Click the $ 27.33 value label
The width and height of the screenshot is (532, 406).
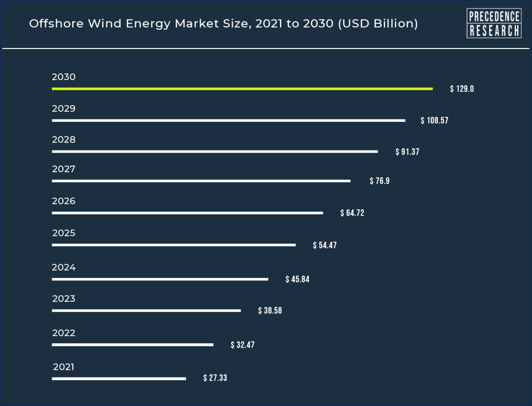(215, 378)
